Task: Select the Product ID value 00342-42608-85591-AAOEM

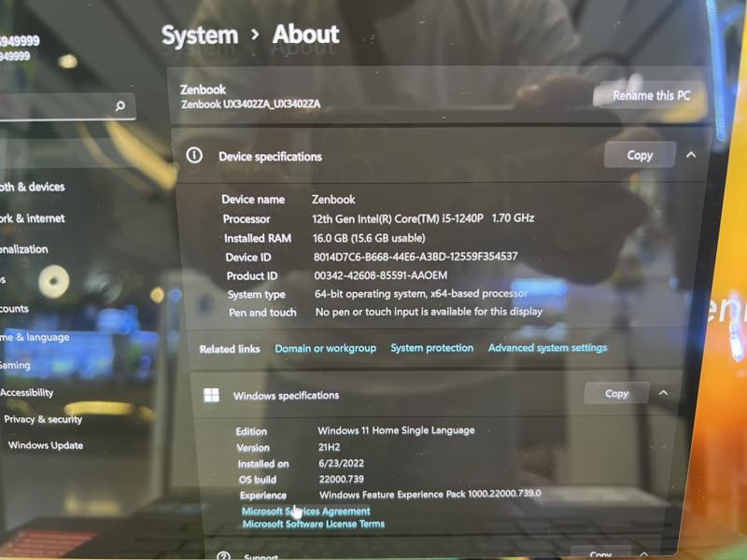Action: pyautogui.click(x=381, y=275)
